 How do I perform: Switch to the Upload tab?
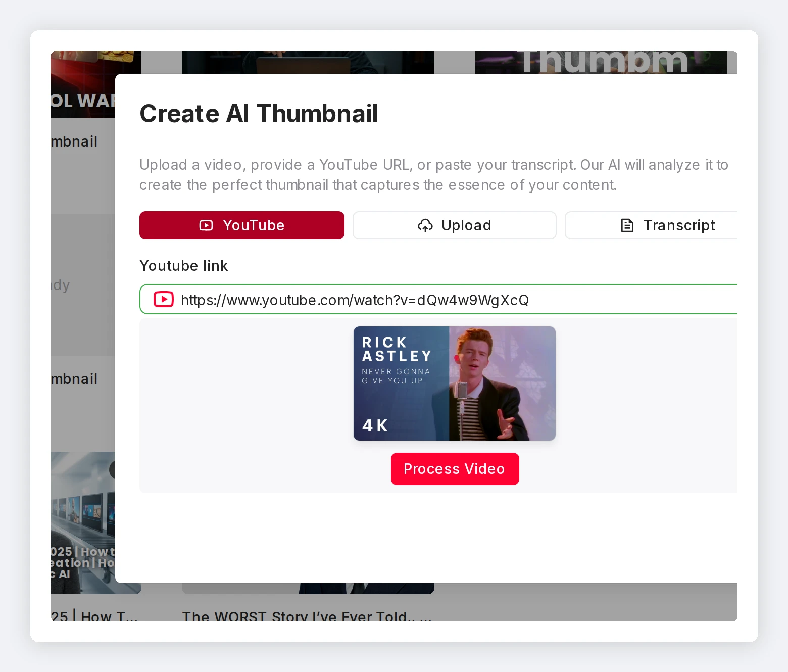[454, 225]
